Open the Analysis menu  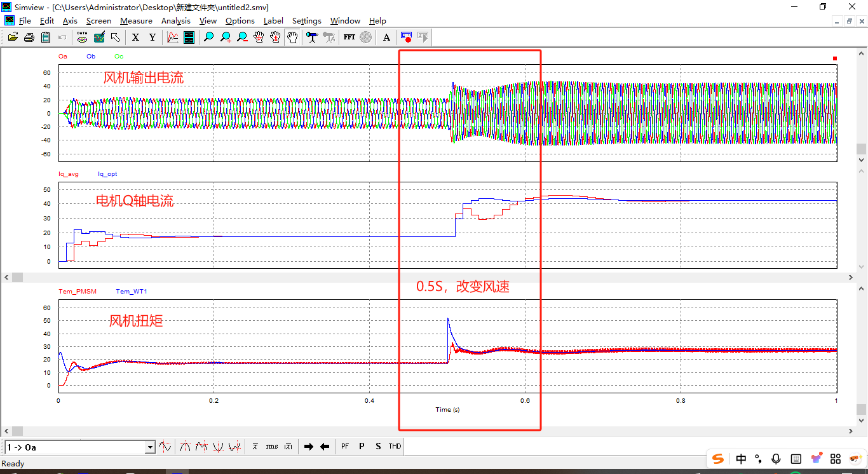pos(175,21)
